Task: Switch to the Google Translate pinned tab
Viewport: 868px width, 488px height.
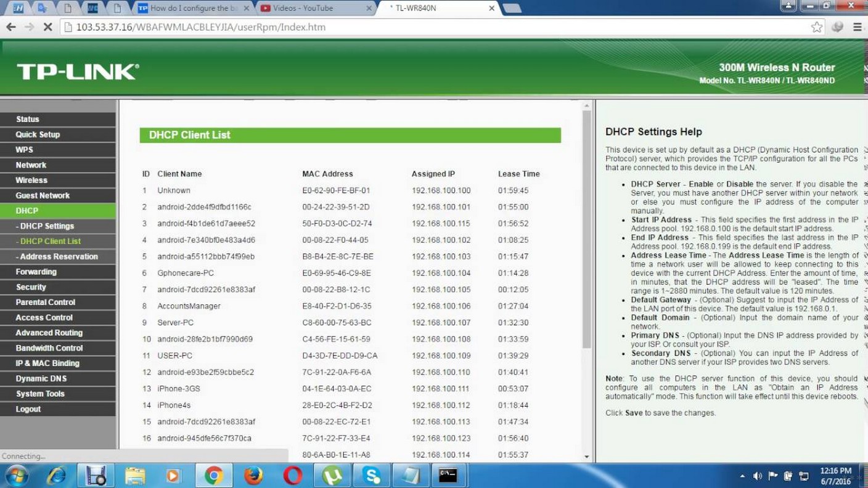Action: tap(43, 8)
